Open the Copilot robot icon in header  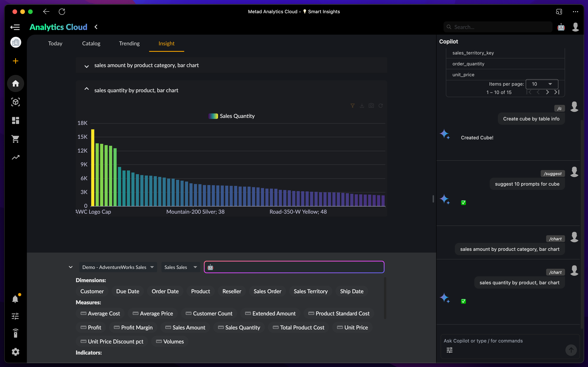pyautogui.click(x=561, y=27)
